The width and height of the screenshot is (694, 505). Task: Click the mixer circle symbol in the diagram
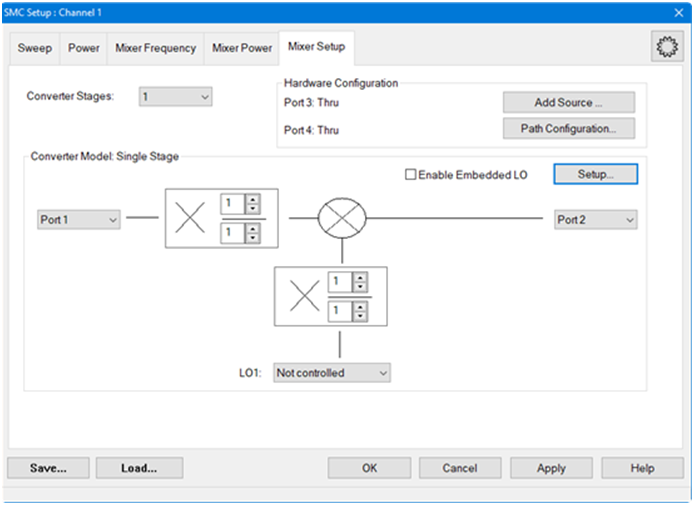(x=342, y=218)
